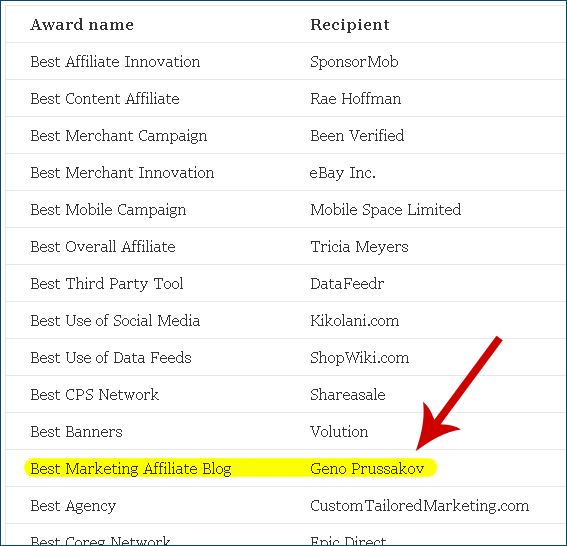Click the 'Rae Hoffman' recipient

355,99
